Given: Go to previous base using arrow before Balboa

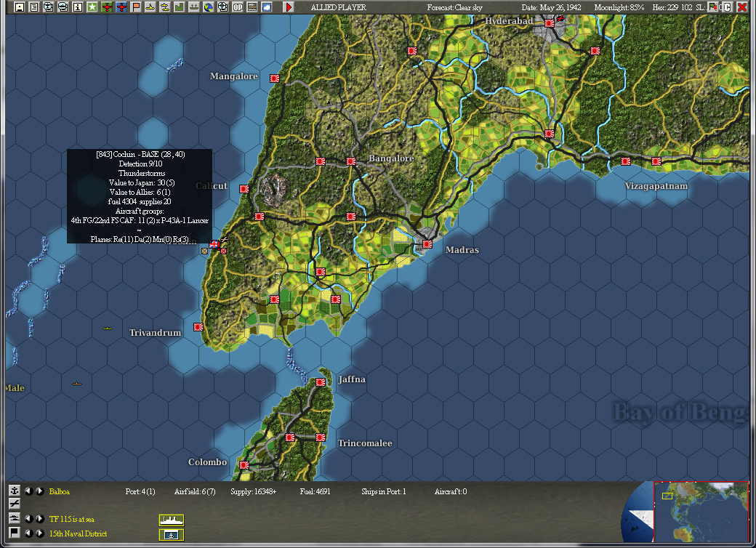Looking at the screenshot, I should tap(29, 491).
